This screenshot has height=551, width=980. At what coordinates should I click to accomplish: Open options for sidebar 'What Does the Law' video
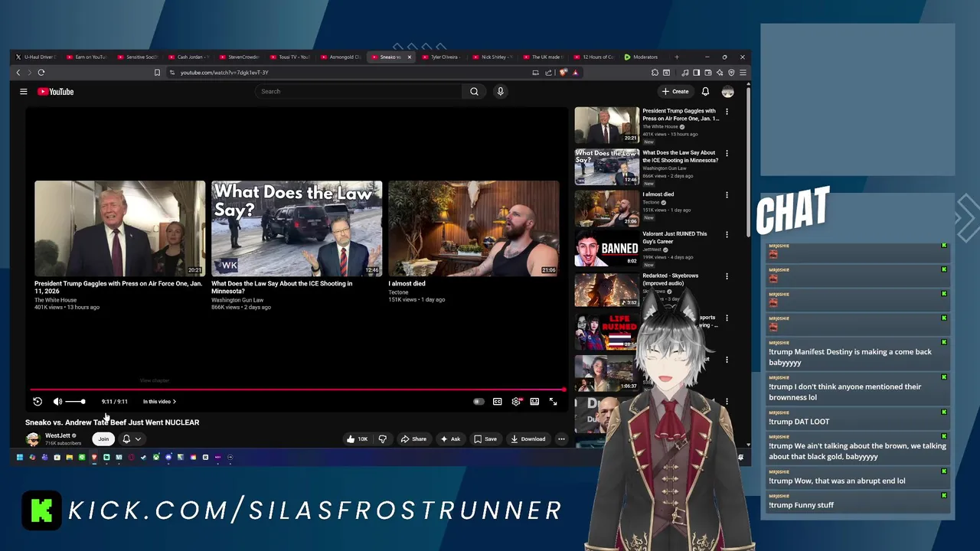click(x=727, y=153)
